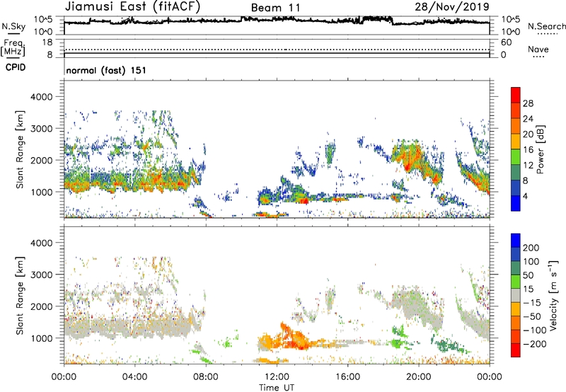Select the "Freq. [MHz]" axis label
The width and height of the screenshot is (566, 392).
click(x=13, y=47)
